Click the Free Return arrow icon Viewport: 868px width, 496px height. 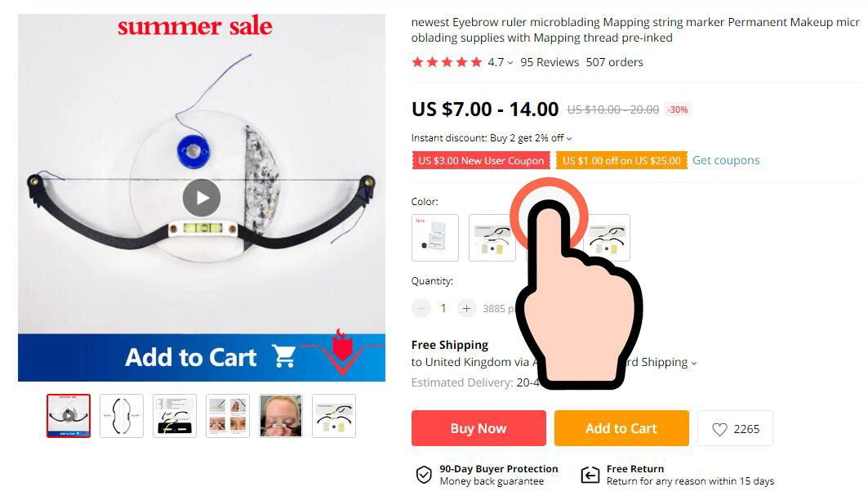(590, 475)
